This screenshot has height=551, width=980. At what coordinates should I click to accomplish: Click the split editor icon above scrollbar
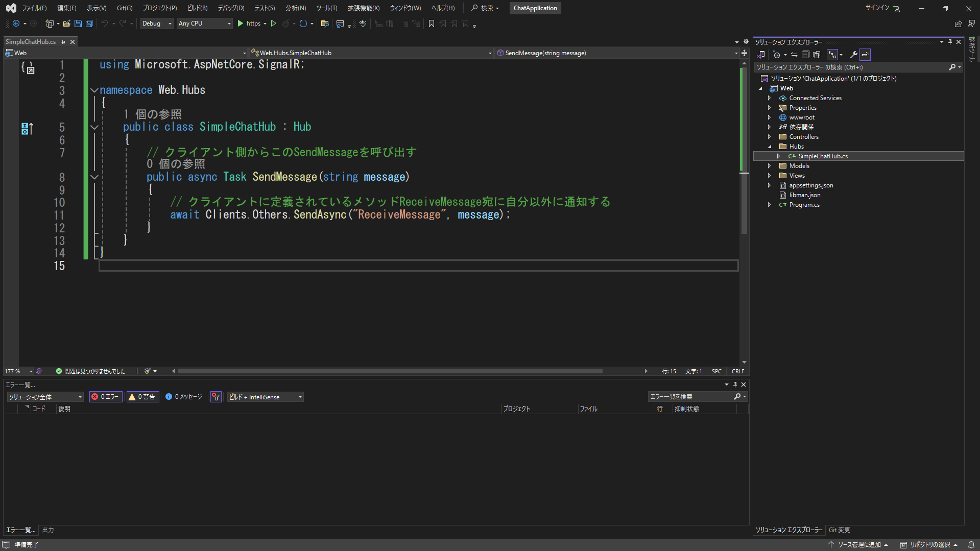(745, 53)
